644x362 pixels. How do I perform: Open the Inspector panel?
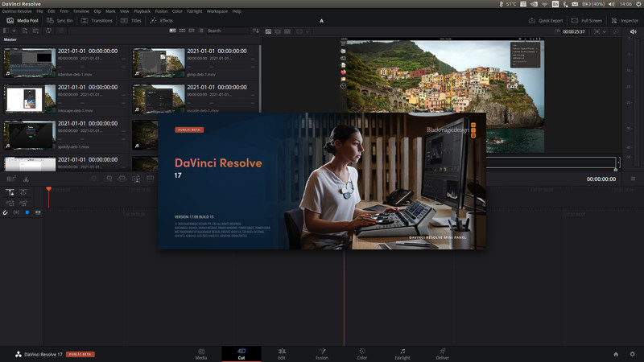point(625,21)
